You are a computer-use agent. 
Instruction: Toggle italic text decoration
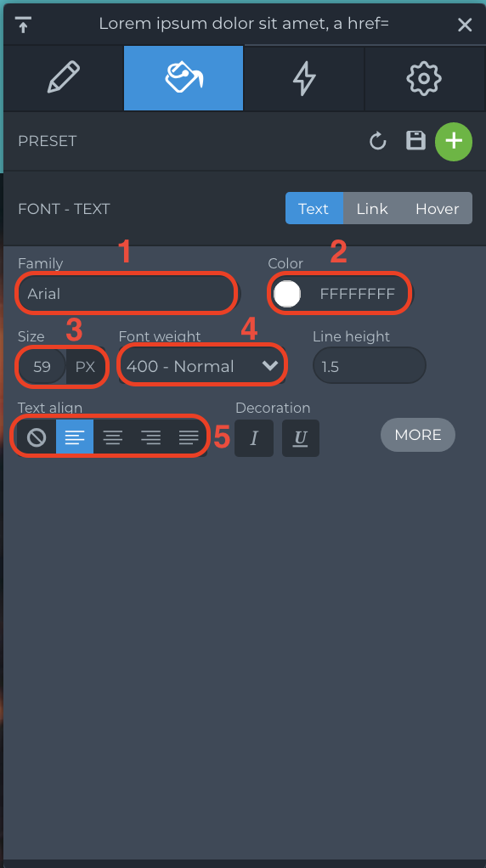(x=254, y=438)
